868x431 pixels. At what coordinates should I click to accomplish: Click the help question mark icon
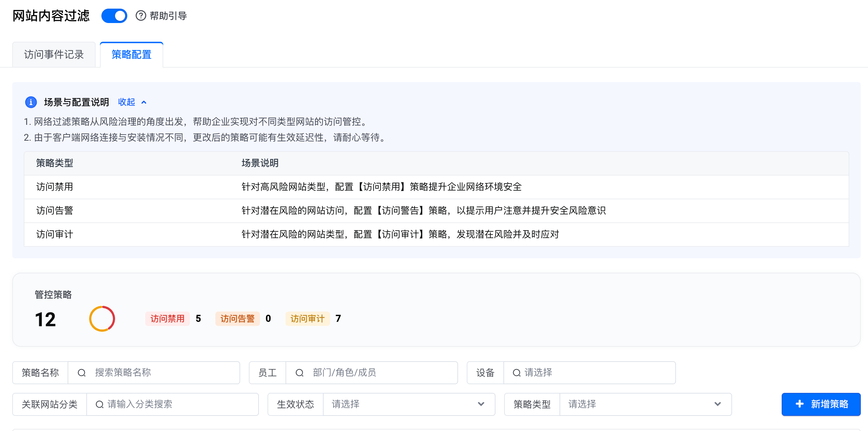(x=141, y=16)
